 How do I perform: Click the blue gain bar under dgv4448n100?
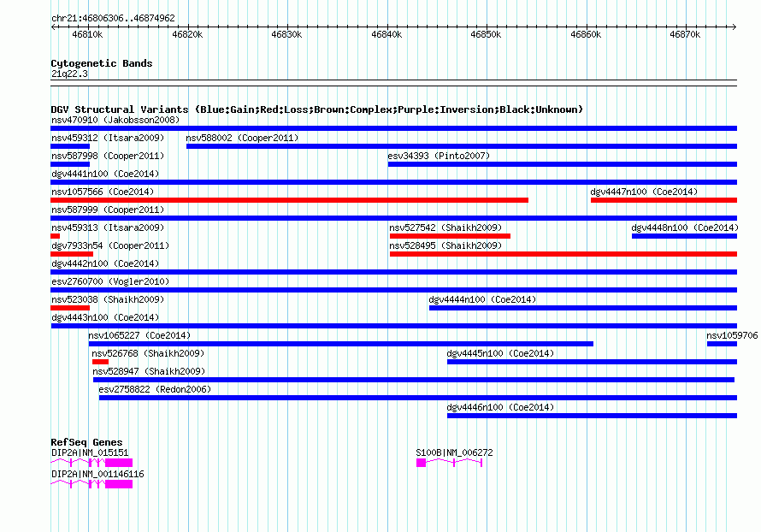click(684, 236)
